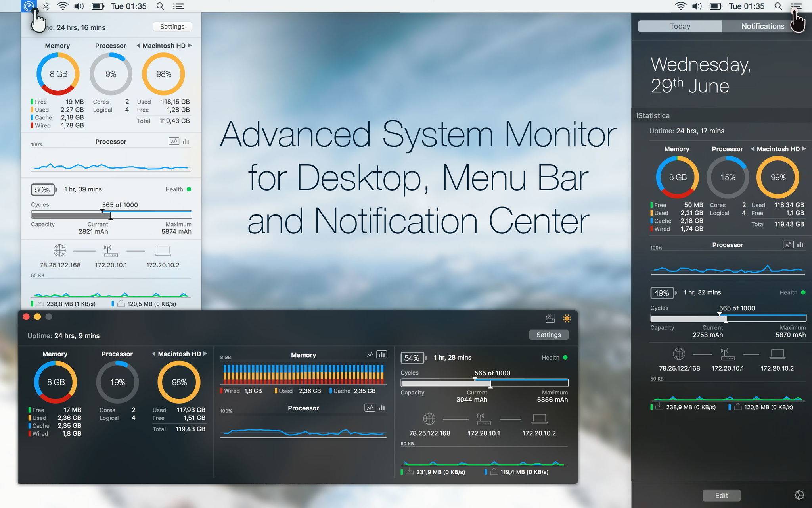Click the 49% battery indicator in the widget
812x508 pixels.
click(x=663, y=292)
